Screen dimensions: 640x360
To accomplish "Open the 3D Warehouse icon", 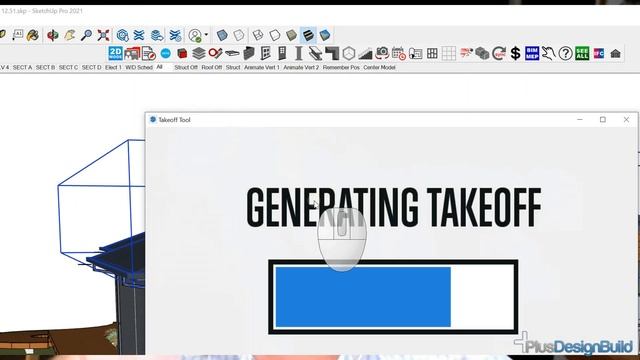I will point(122,35).
